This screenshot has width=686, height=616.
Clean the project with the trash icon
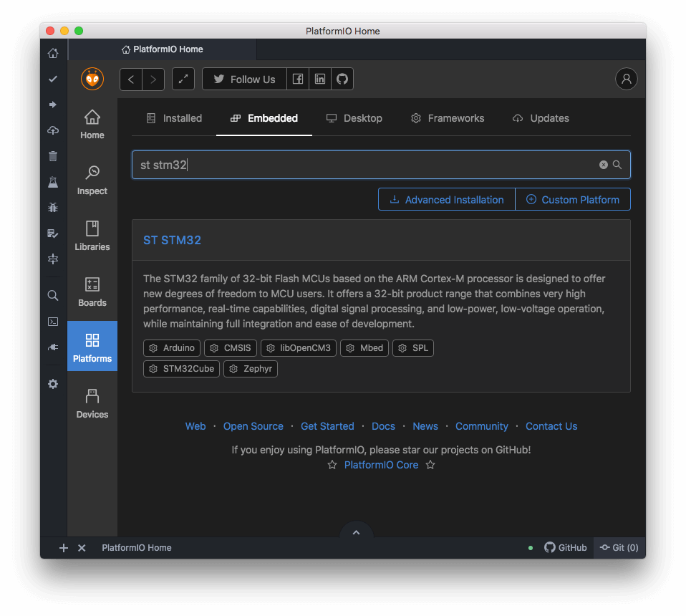pos(53,156)
